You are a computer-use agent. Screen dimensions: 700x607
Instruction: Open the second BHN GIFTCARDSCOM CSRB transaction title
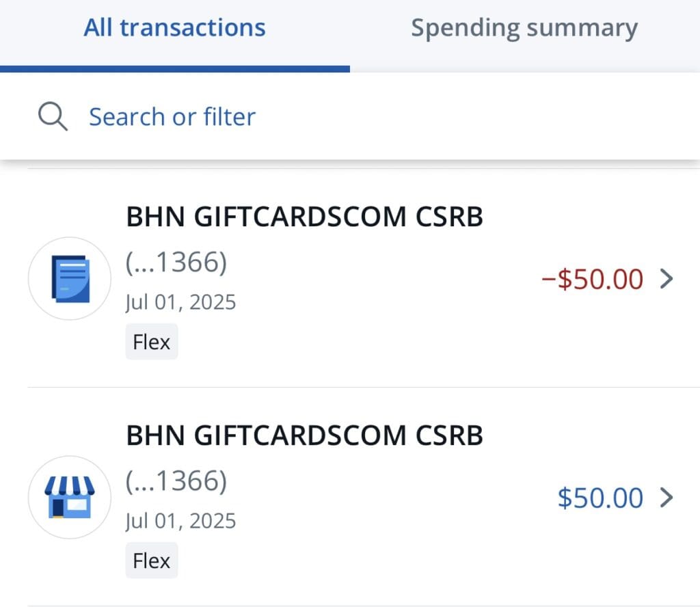coord(304,435)
